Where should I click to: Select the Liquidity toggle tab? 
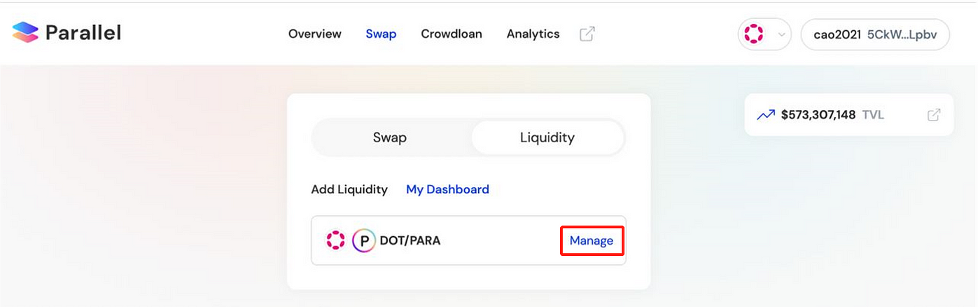547,137
